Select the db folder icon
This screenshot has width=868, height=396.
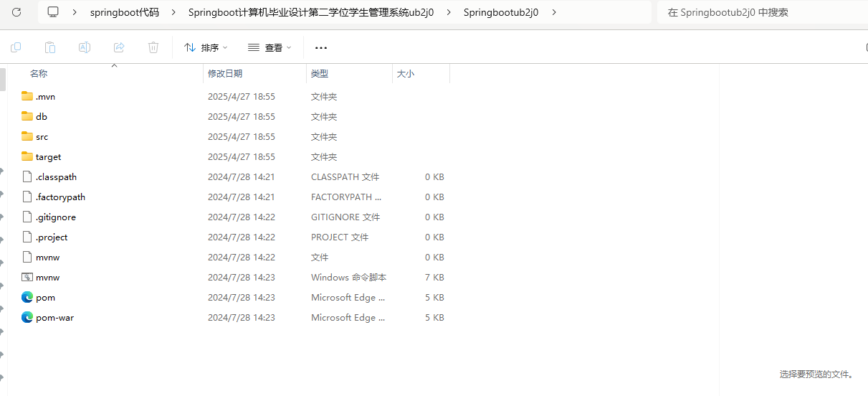[x=27, y=116]
